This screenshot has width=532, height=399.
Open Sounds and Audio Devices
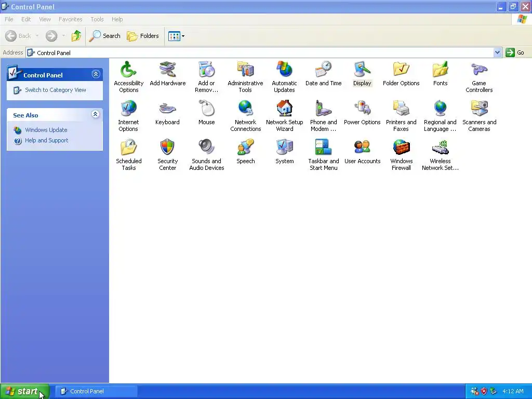(206, 155)
